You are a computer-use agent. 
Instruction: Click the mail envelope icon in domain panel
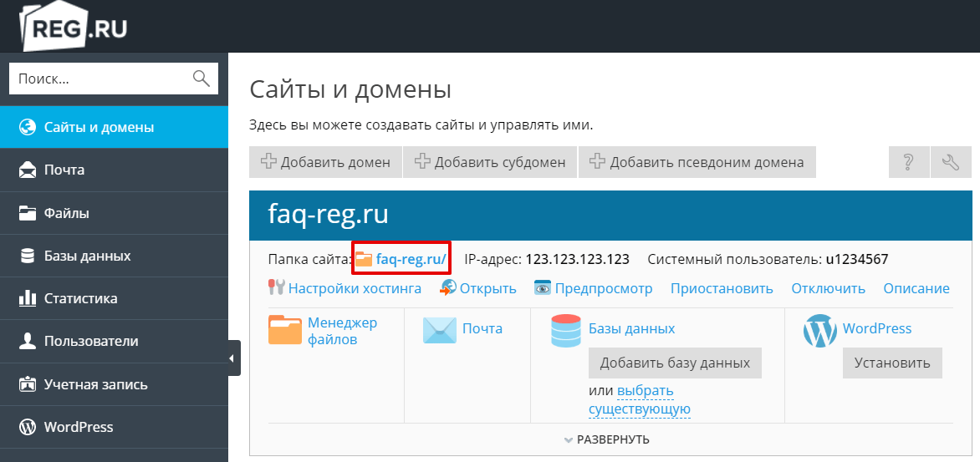(x=438, y=330)
